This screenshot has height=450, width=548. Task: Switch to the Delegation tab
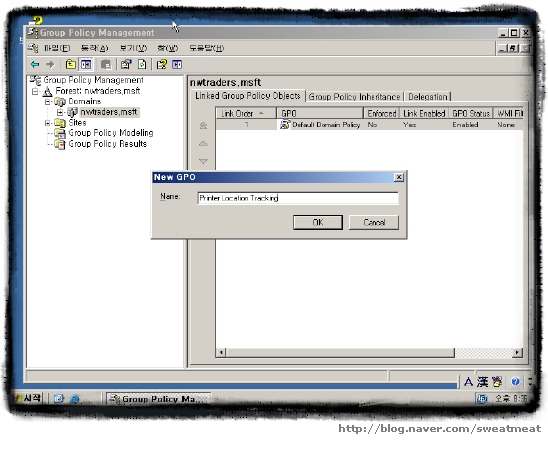click(428, 97)
